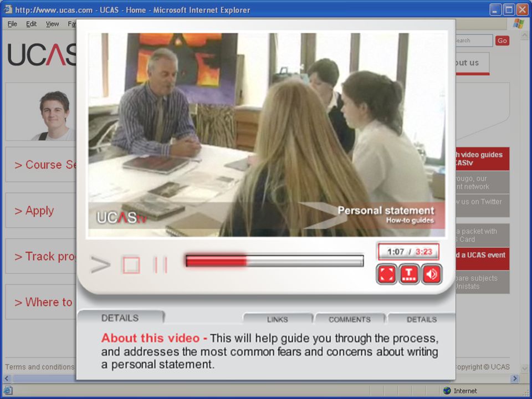Image resolution: width=532 pixels, height=399 pixels.
Task: Click the red Go search button
Action: (502, 40)
